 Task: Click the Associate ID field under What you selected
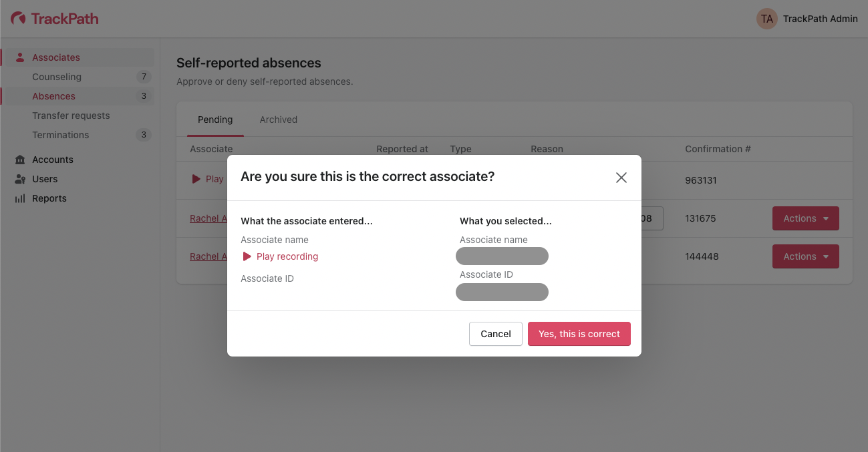pyautogui.click(x=502, y=292)
